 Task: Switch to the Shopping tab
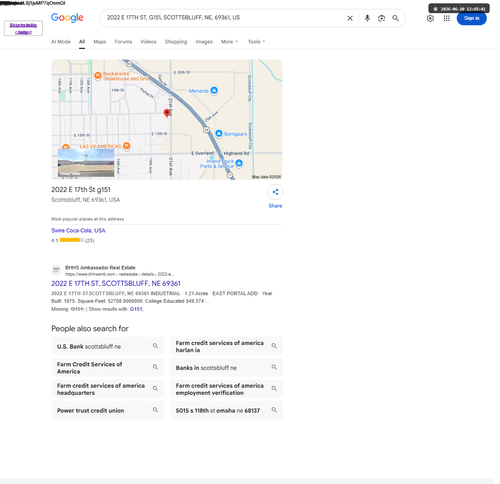click(176, 42)
